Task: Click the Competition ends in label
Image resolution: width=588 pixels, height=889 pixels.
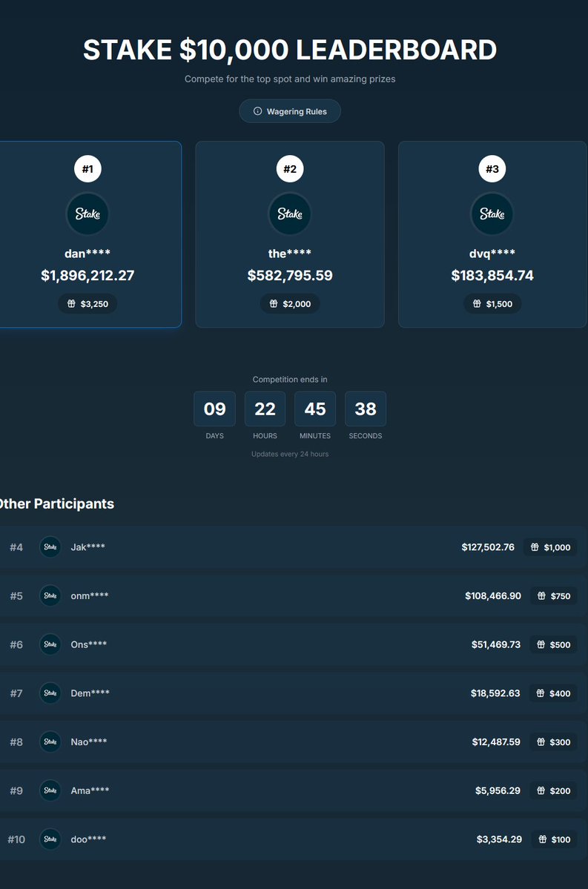Action: 290,380
